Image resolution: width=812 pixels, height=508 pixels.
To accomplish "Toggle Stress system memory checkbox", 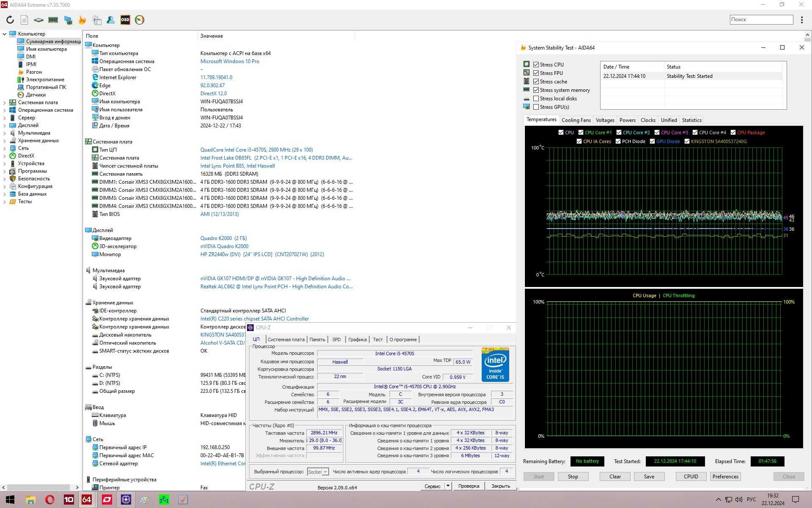I will (x=536, y=90).
